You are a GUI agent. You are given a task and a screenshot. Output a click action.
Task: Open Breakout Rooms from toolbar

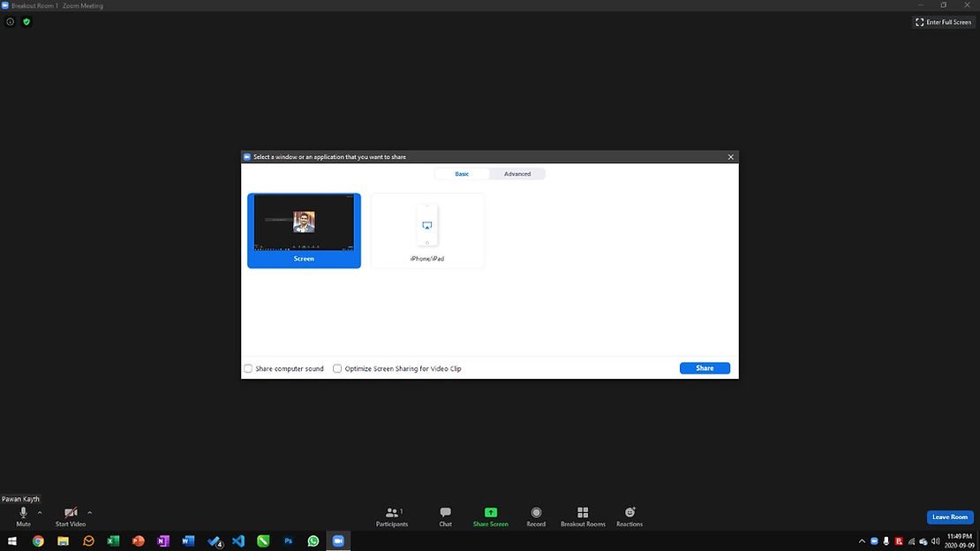[583, 513]
